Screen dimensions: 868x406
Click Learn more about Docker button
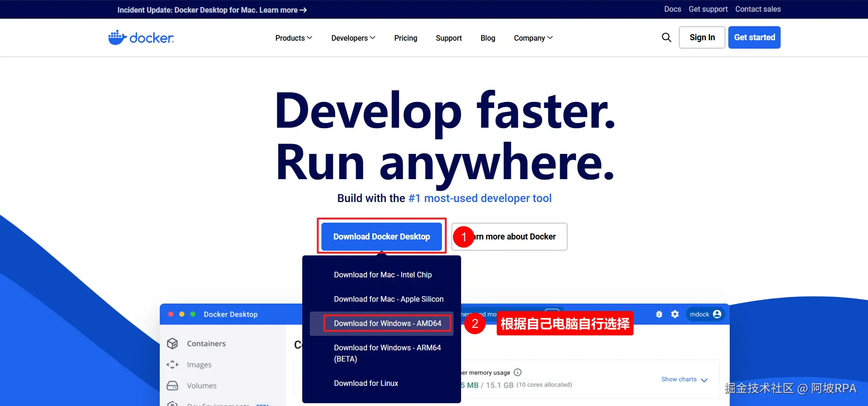(x=510, y=237)
